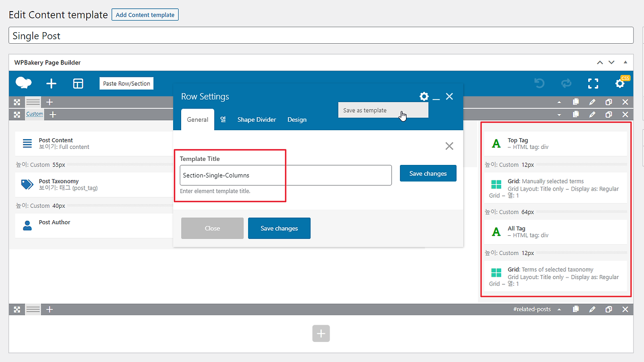
Task: Select the Top Tag text block icon
Action: pyautogui.click(x=496, y=144)
